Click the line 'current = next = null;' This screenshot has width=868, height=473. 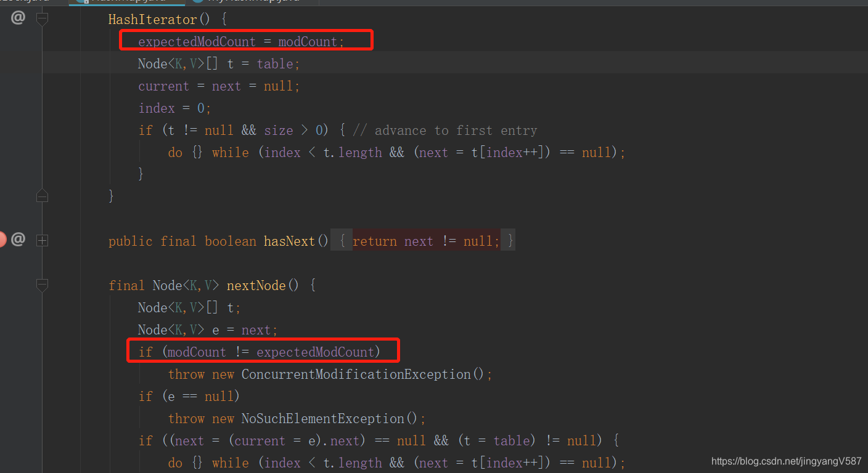[219, 86]
